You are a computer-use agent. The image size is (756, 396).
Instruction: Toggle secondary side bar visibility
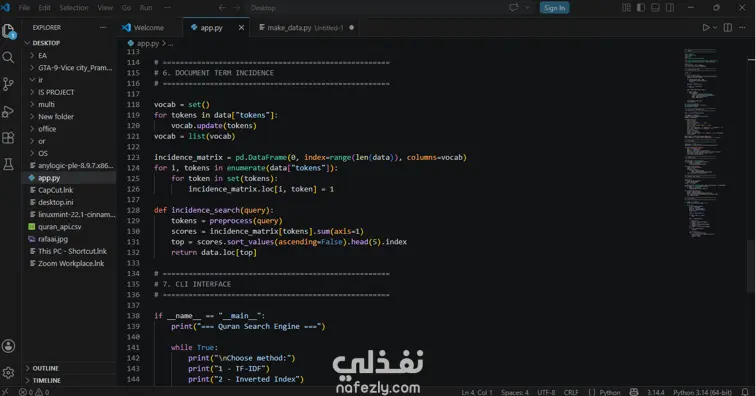click(x=670, y=8)
